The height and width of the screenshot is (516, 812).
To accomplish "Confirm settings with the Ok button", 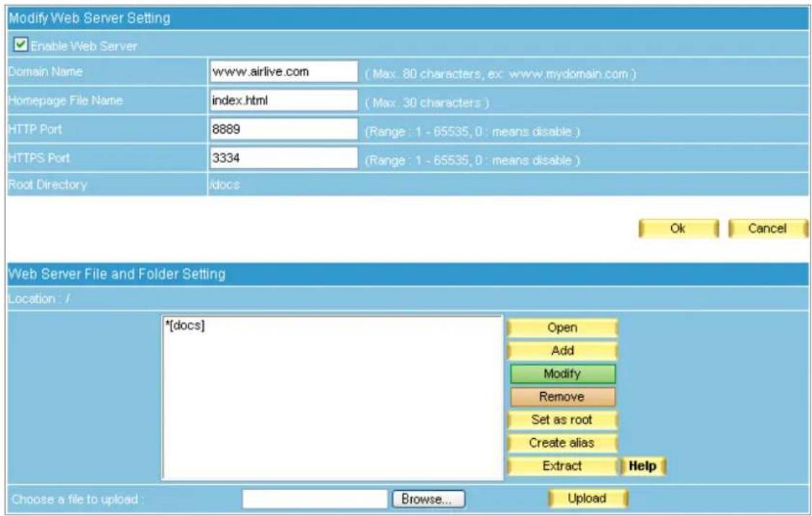I will 678,228.
